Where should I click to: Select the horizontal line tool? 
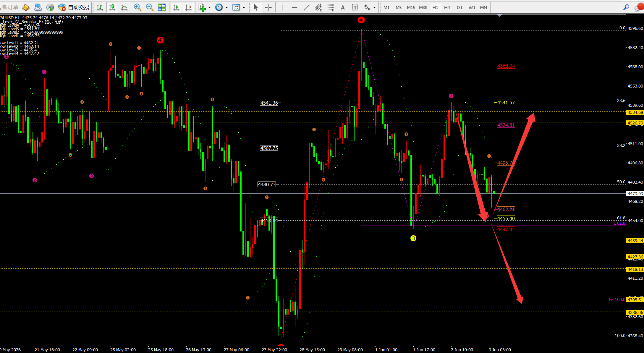tap(294, 7)
